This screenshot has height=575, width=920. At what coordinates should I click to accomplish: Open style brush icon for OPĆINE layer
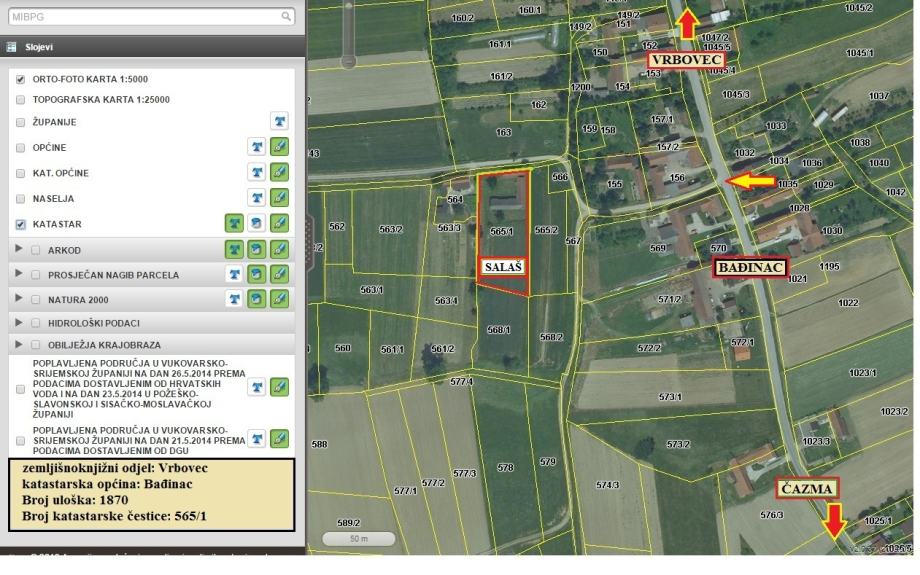(x=279, y=147)
